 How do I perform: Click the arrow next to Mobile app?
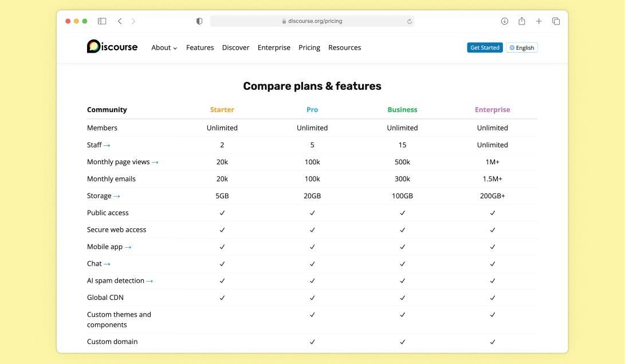[128, 247]
